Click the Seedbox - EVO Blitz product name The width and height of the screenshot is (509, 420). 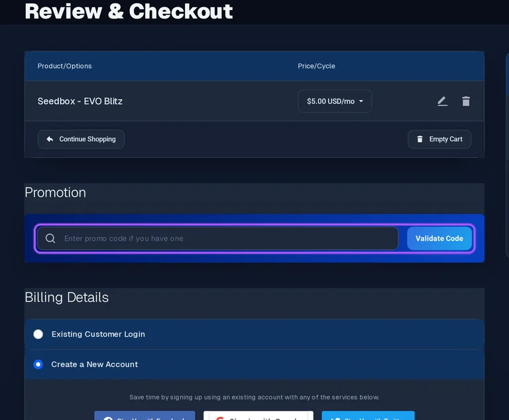click(x=80, y=101)
